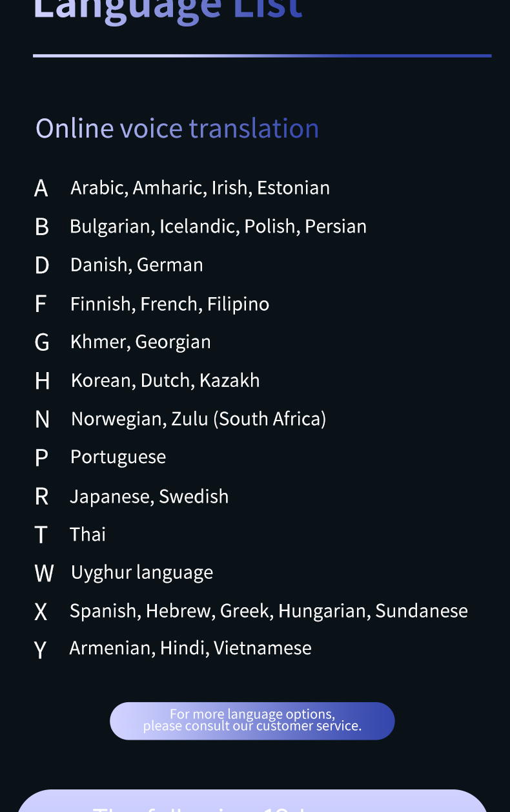The width and height of the screenshot is (510, 812).
Task: Click the 'Uyghur language' entry
Action: pyautogui.click(x=142, y=572)
